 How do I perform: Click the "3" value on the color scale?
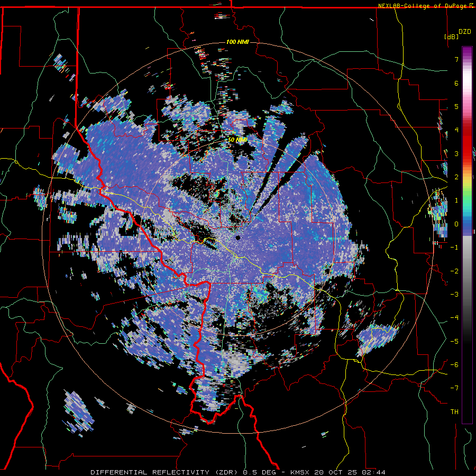[456, 153]
